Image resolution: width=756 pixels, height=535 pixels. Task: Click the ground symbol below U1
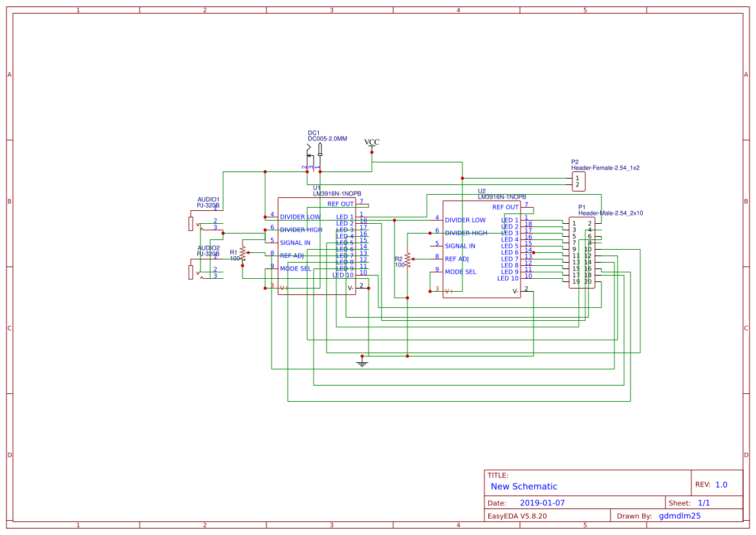pos(362,362)
